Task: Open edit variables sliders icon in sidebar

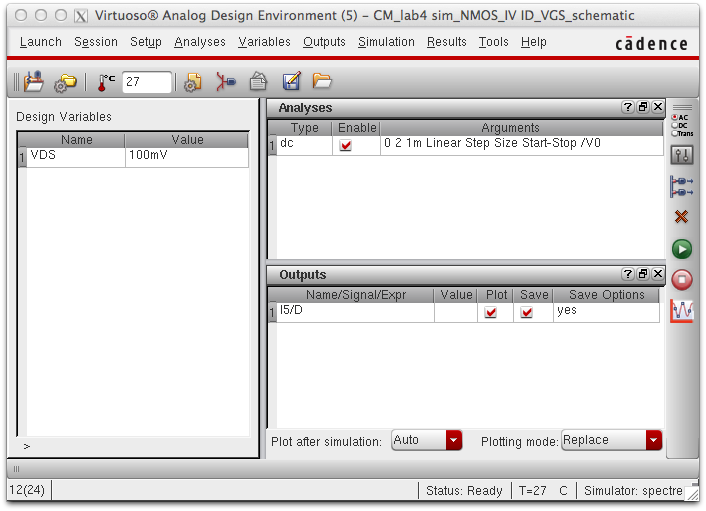Action: (682, 155)
